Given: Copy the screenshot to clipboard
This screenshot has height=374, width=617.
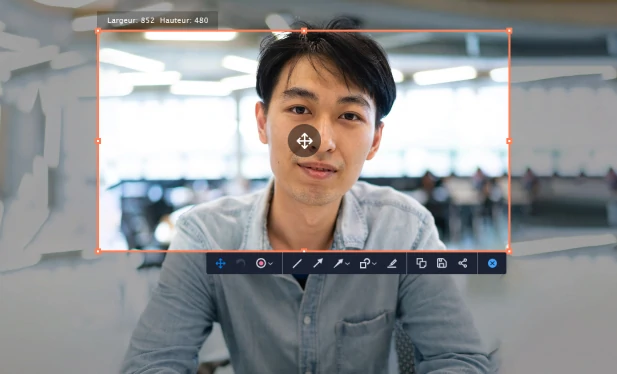Looking at the screenshot, I should (x=421, y=263).
